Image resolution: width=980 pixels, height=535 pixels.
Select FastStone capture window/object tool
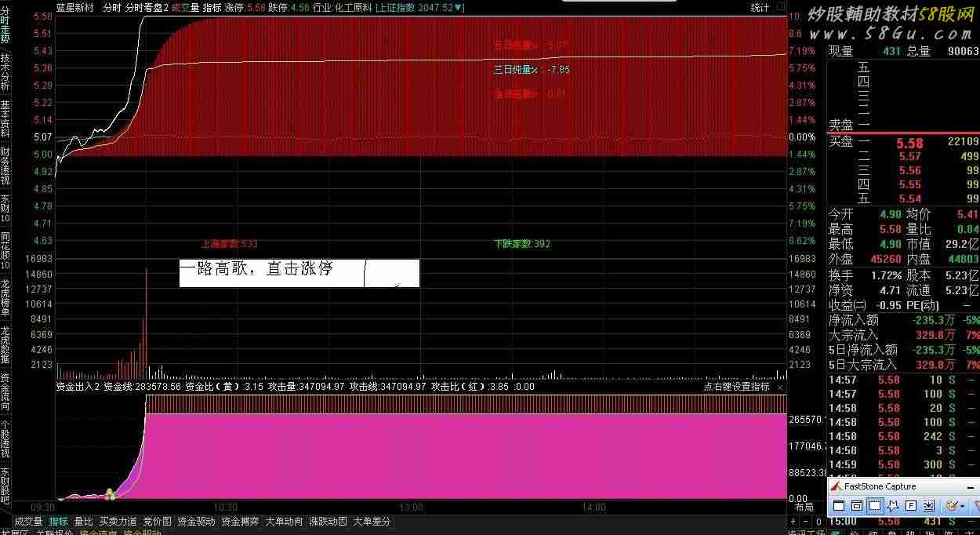coord(857,506)
